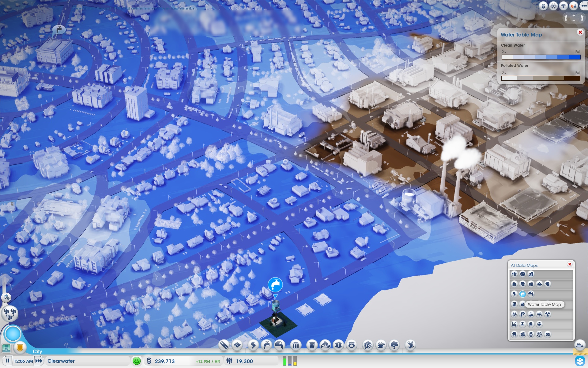
Task: Show the Train data map
Action: point(531,324)
